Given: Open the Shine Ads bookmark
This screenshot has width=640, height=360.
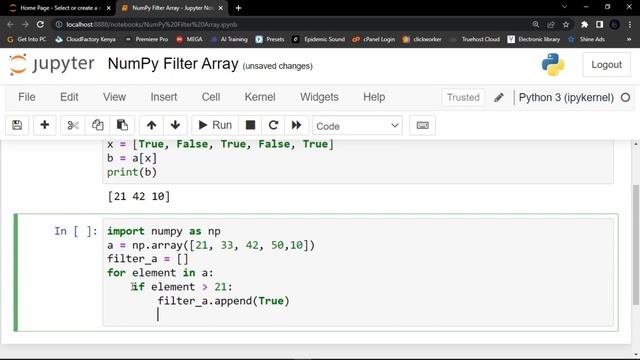Looking at the screenshot, I should coord(586,39).
